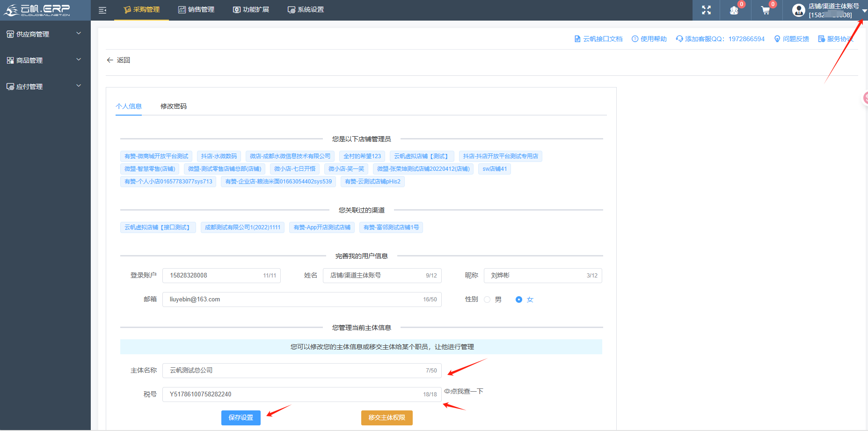Click the 有赞-企业店-粮油米面 tag
The height and width of the screenshot is (431, 868).
click(278, 182)
